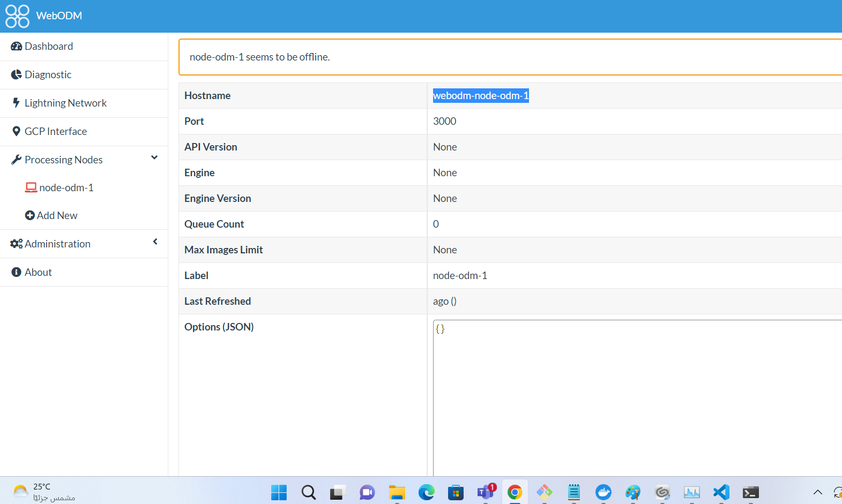Click the Add New plus icon

coord(30,215)
